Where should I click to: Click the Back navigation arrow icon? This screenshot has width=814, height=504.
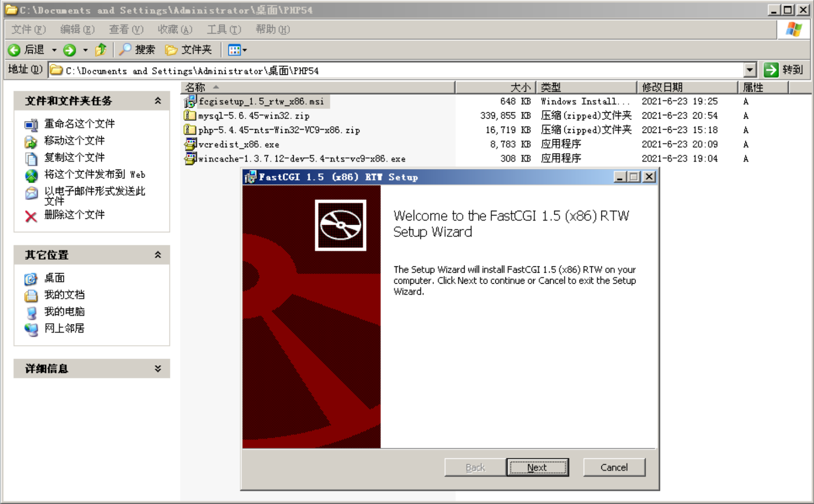coord(14,50)
